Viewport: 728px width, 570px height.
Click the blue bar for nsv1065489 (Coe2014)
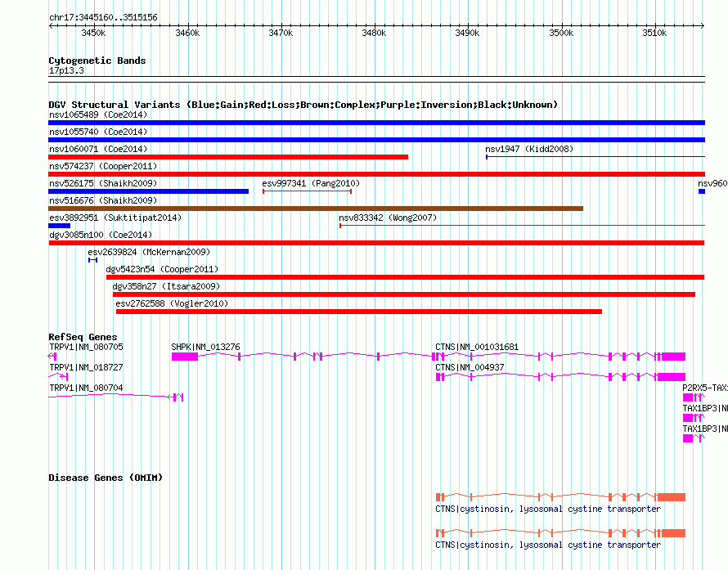pyautogui.click(x=376, y=123)
